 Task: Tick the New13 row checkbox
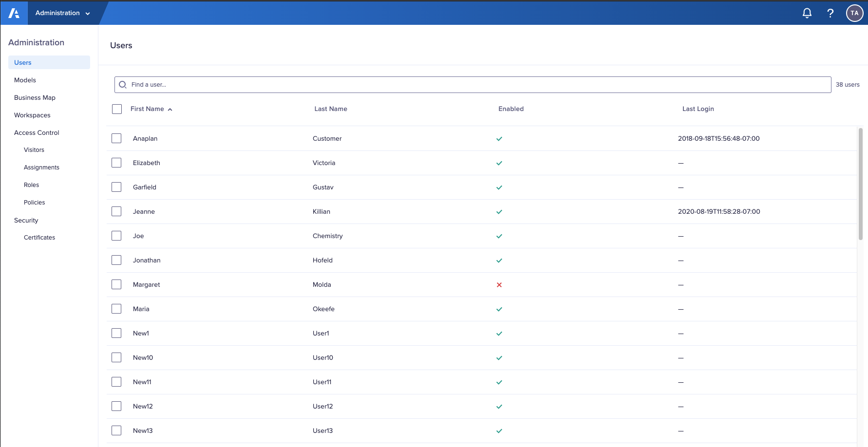click(x=116, y=430)
